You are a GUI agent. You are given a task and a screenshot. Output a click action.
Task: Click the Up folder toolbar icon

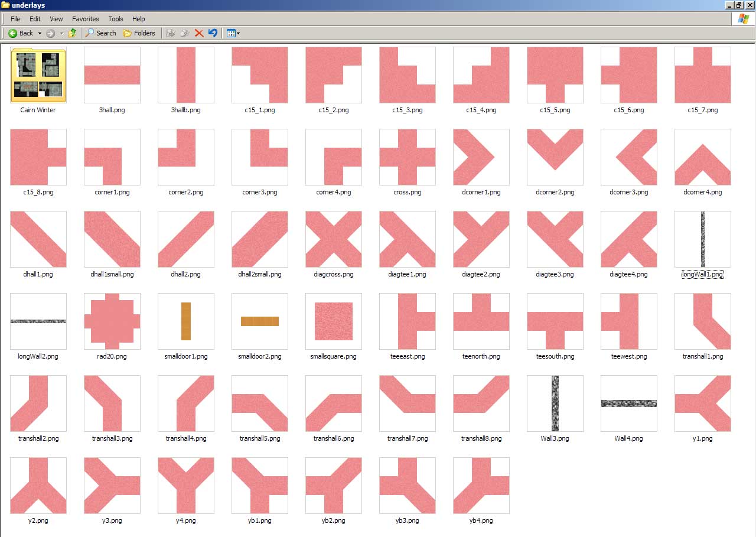pos(73,33)
